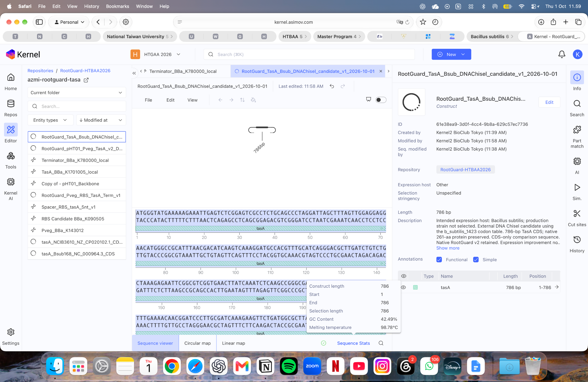Open the Part match panel
This screenshot has width=588, height=382.
(x=577, y=137)
